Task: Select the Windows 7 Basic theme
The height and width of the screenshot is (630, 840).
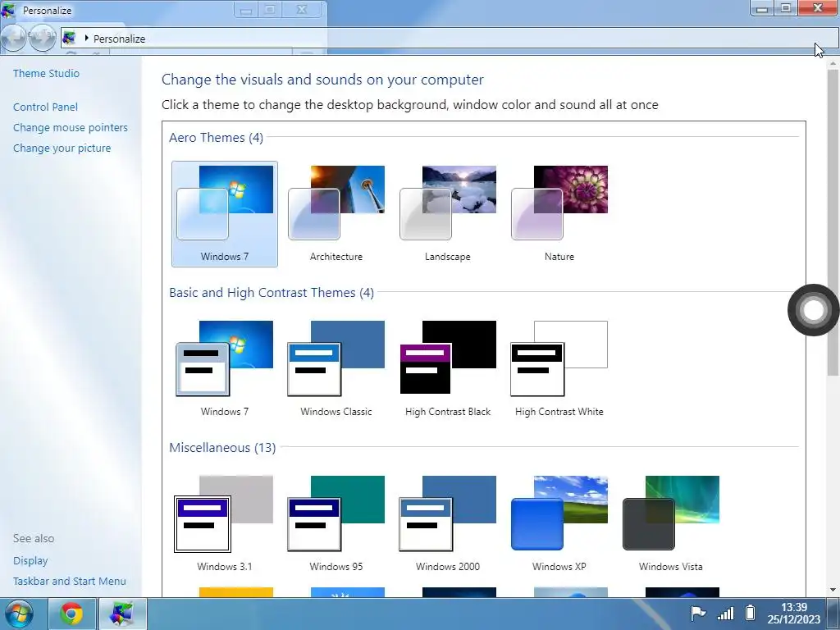Action: 225,368
